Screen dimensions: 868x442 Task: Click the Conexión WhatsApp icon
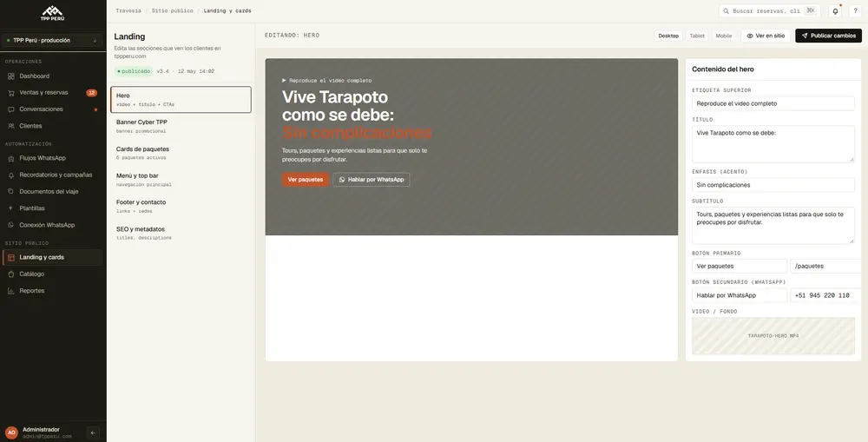[11, 225]
